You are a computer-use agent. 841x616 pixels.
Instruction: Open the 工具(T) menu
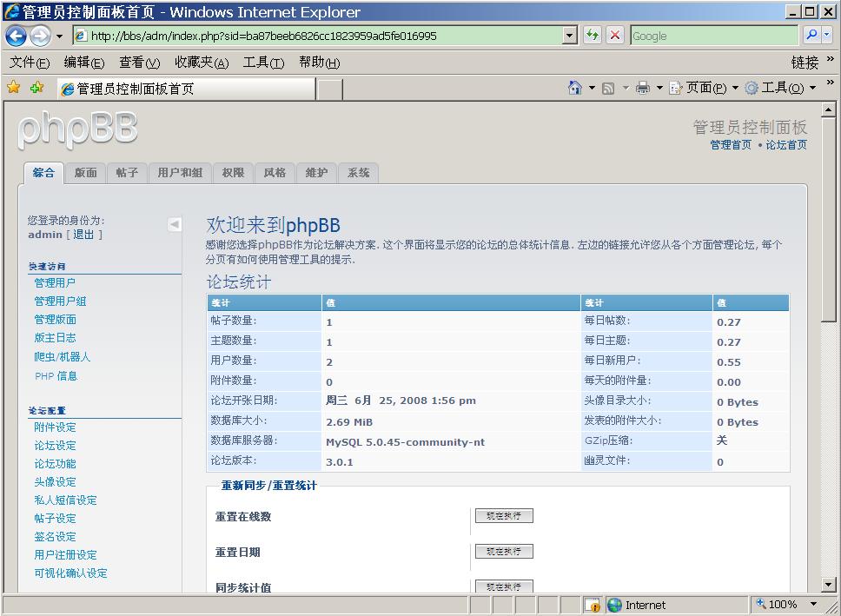(263, 63)
